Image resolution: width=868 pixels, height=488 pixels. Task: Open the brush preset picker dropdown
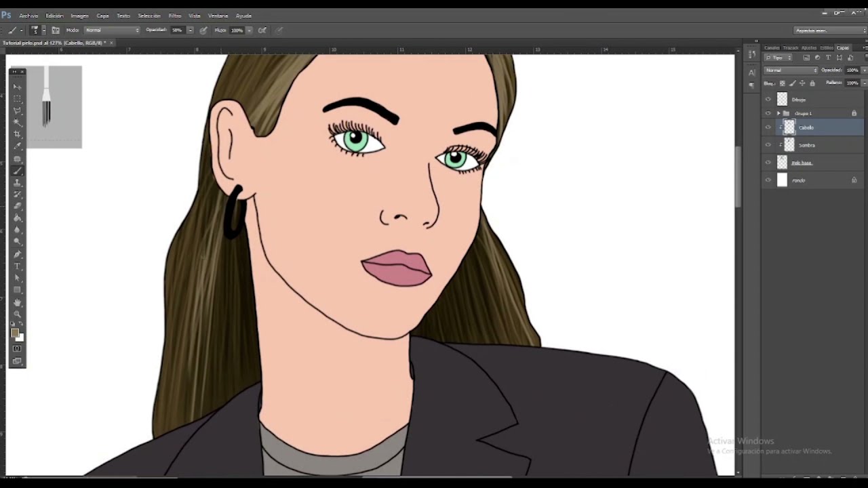[44, 30]
